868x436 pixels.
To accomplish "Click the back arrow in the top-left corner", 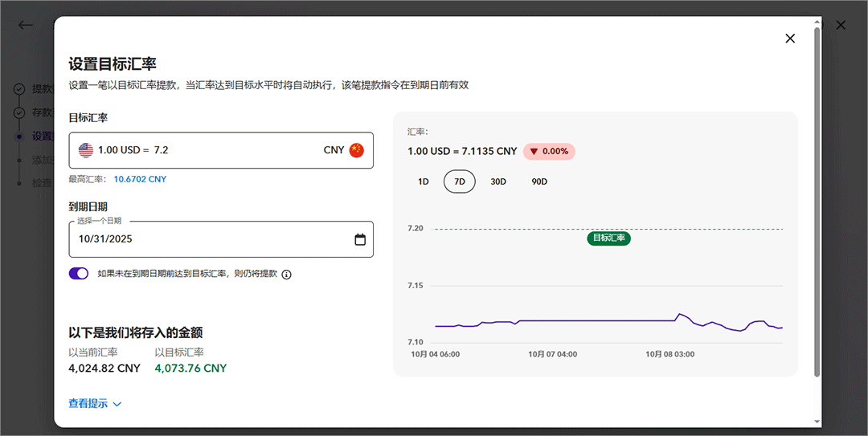I will (26, 25).
